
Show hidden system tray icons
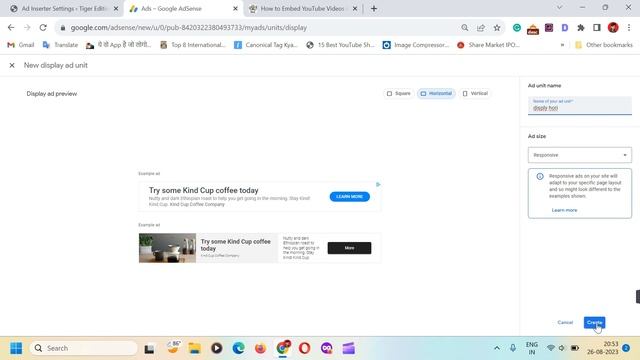coord(497,348)
